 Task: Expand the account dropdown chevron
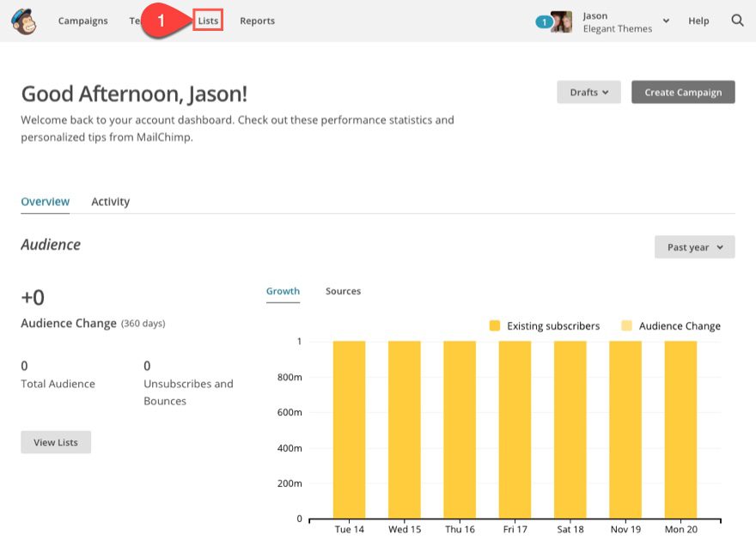(666, 21)
